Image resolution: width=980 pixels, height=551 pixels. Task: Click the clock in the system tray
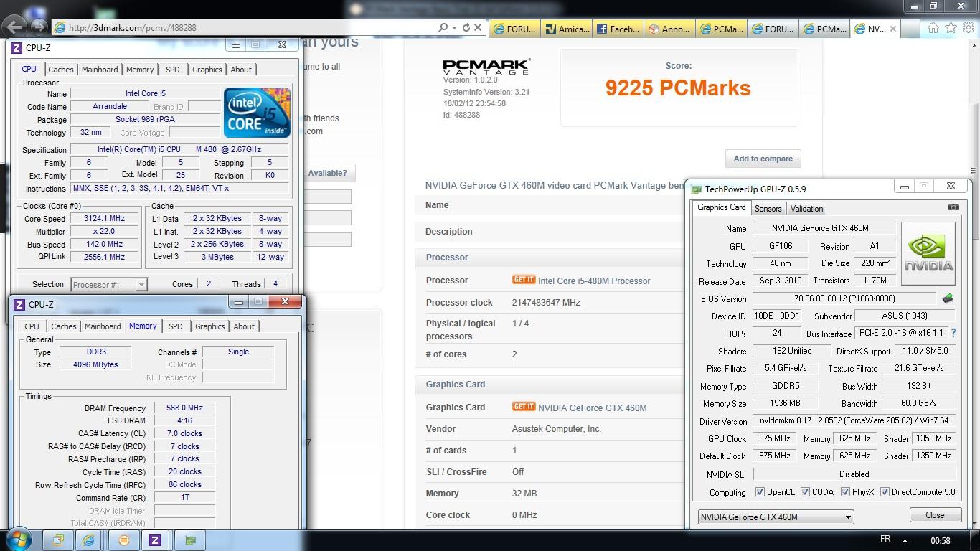(x=940, y=540)
